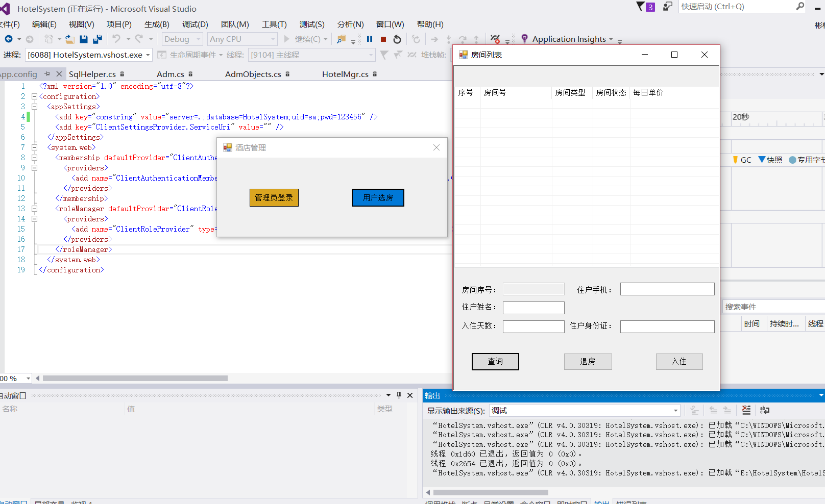Click the output window horizontal scrollbar

point(491,493)
